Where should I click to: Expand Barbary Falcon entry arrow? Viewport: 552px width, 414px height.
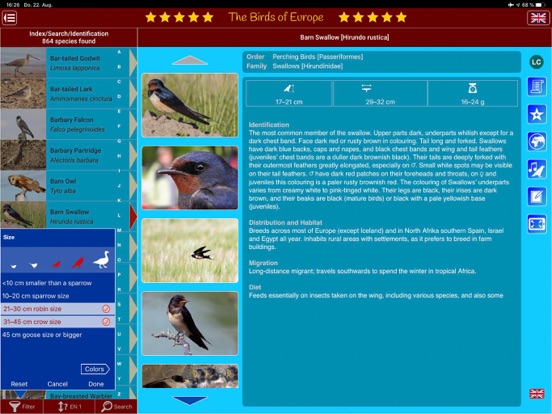coord(133,124)
